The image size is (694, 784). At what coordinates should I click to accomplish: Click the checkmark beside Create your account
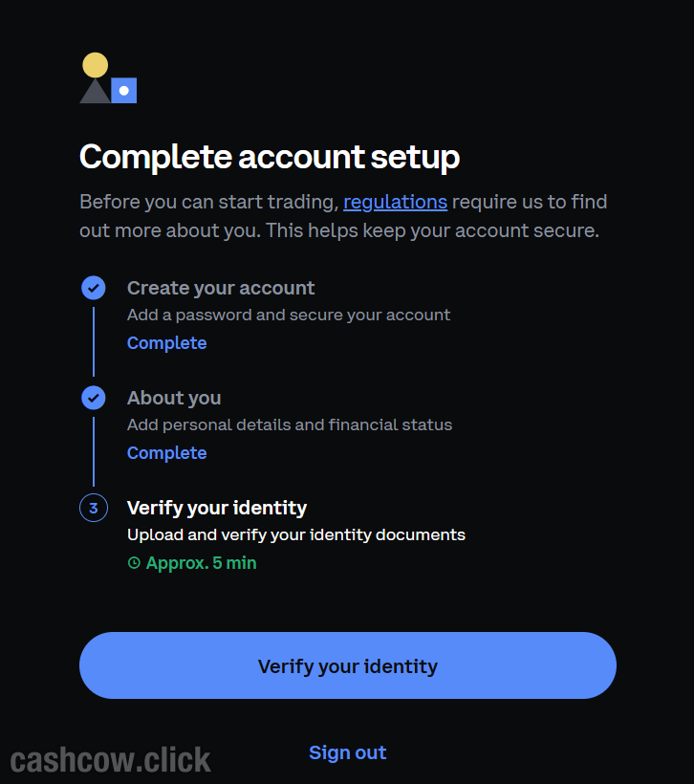tap(94, 288)
